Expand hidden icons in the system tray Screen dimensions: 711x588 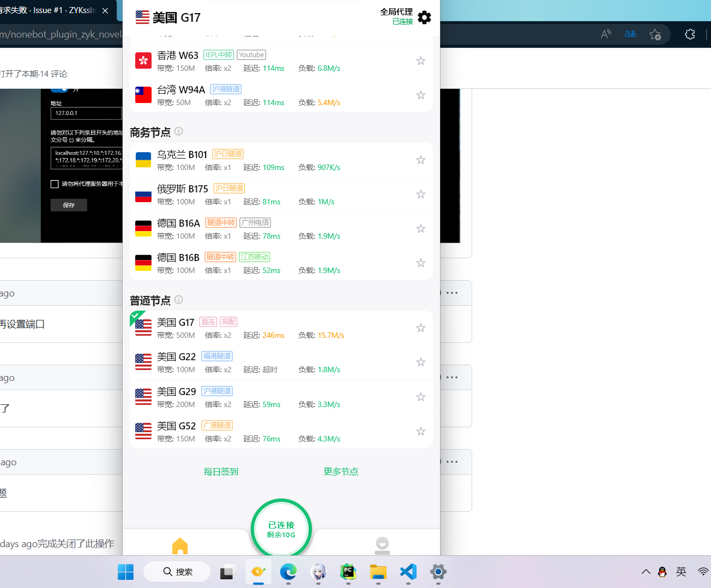646,572
